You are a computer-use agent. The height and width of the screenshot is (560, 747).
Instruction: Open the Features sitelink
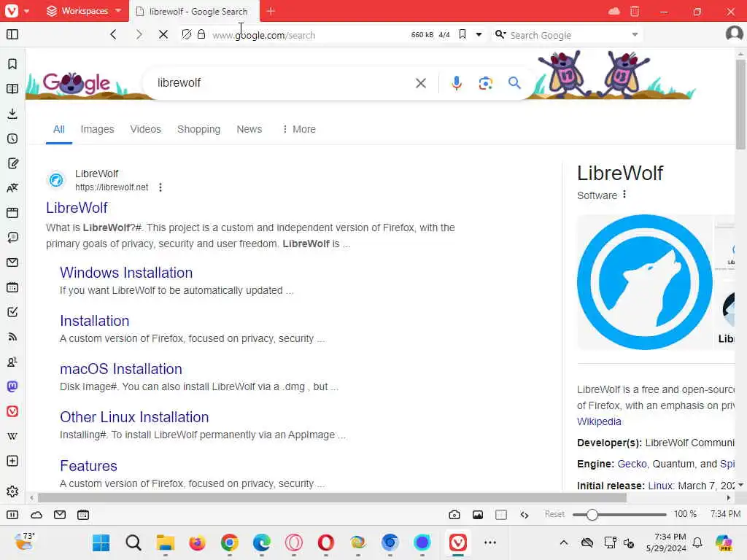(x=88, y=465)
